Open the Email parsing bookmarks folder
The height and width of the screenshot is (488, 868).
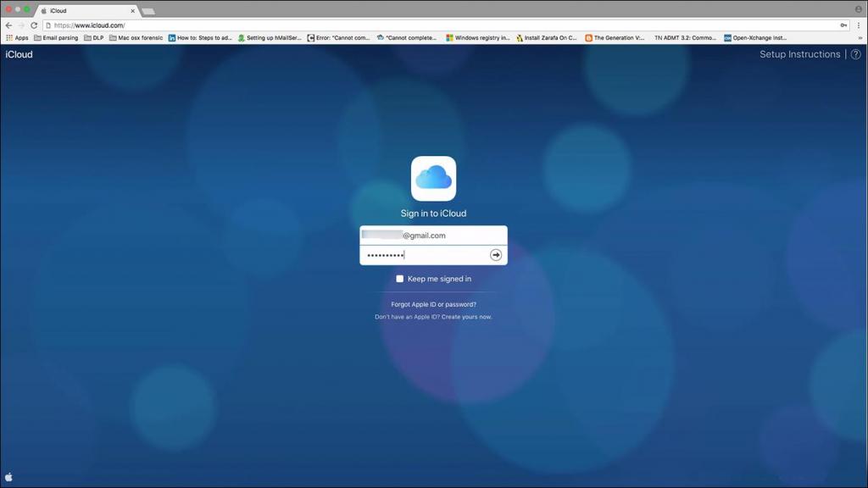(x=56, y=38)
